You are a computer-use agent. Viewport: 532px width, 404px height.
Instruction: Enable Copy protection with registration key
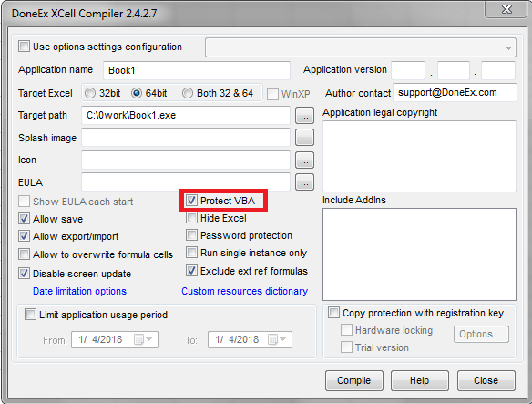point(333,312)
